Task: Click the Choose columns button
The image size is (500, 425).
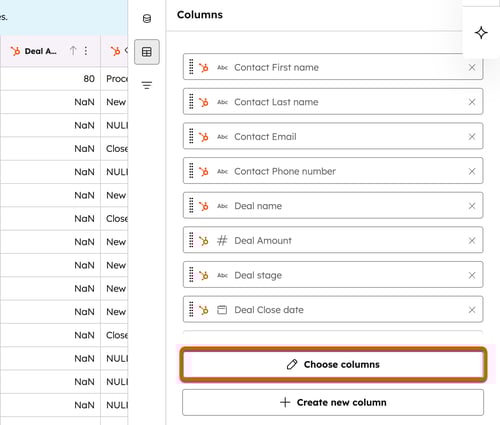Action: pyautogui.click(x=333, y=364)
